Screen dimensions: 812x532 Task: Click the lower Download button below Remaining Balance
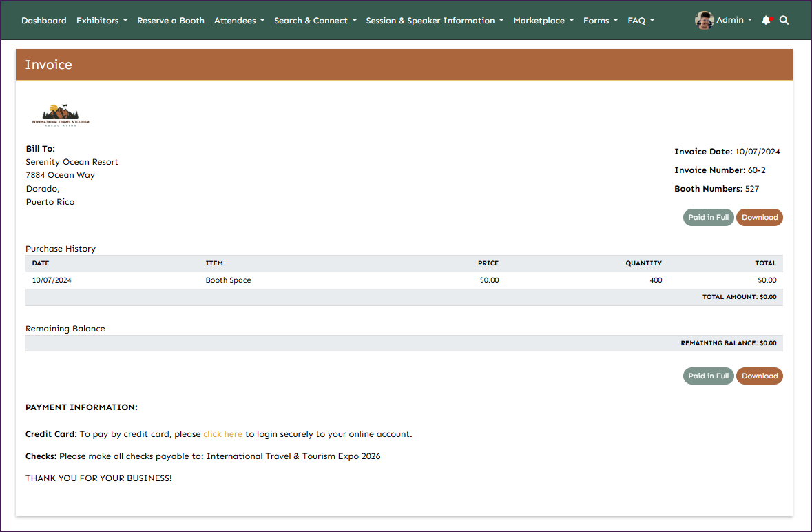759,376
